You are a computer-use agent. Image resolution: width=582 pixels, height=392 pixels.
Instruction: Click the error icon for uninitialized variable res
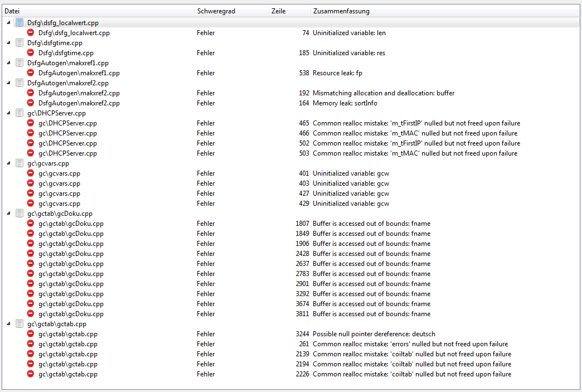pos(31,53)
